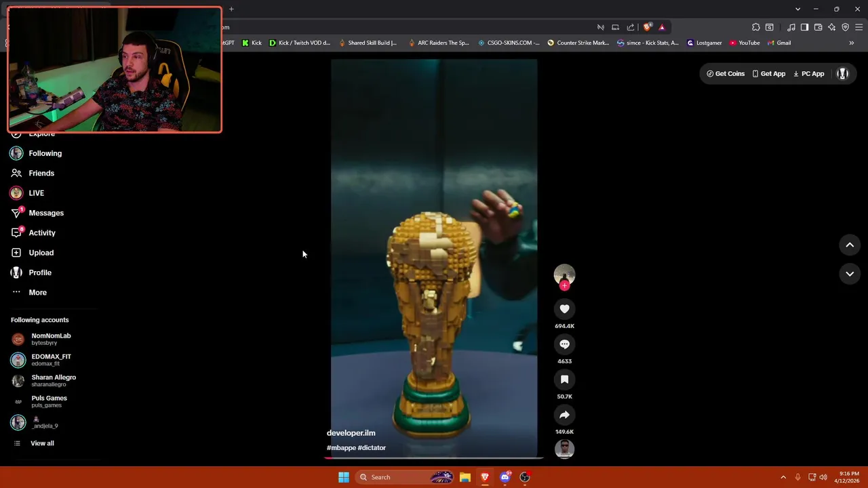The height and width of the screenshot is (488, 868).
Task: Share the video with the arrow icon
Action: tap(564, 415)
